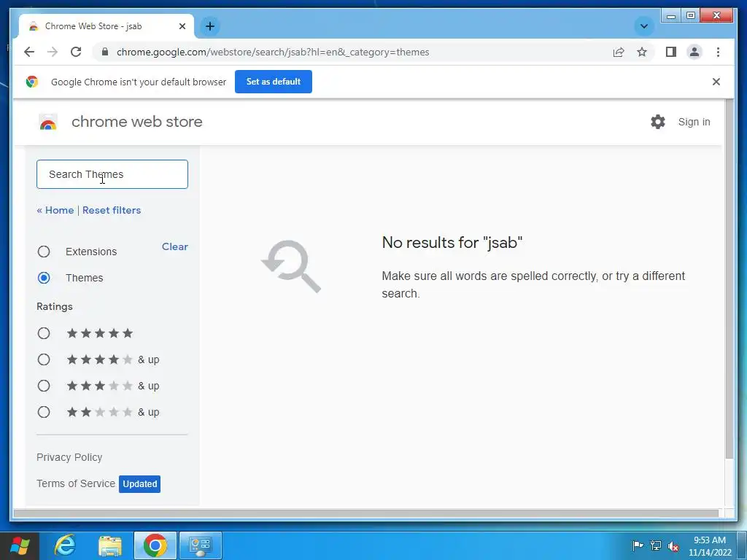Select the Extensions radio button
The image size is (747, 560).
(44, 252)
